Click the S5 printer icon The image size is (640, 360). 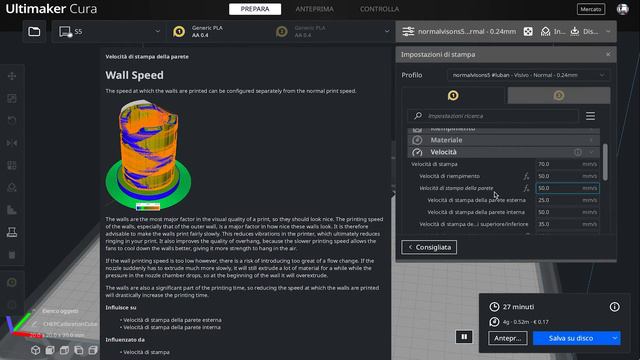[x=65, y=31]
